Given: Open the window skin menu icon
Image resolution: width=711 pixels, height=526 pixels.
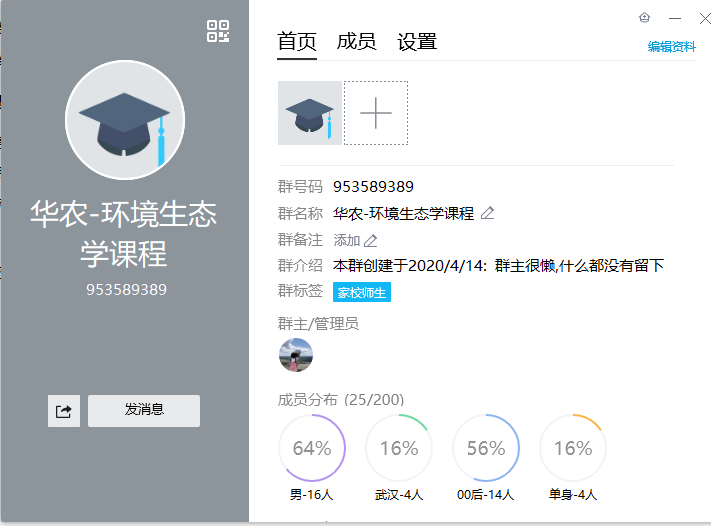Looking at the screenshot, I should 645,18.
